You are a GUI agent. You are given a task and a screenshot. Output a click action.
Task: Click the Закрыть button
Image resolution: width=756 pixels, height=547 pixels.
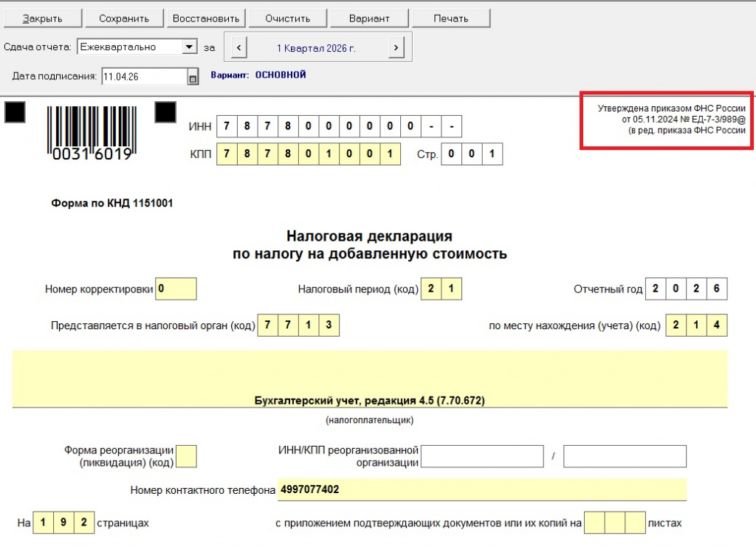point(43,18)
